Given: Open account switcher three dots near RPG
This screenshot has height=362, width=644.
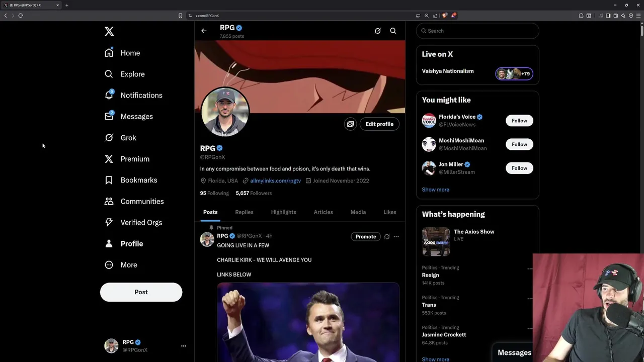Looking at the screenshot, I should (184, 346).
